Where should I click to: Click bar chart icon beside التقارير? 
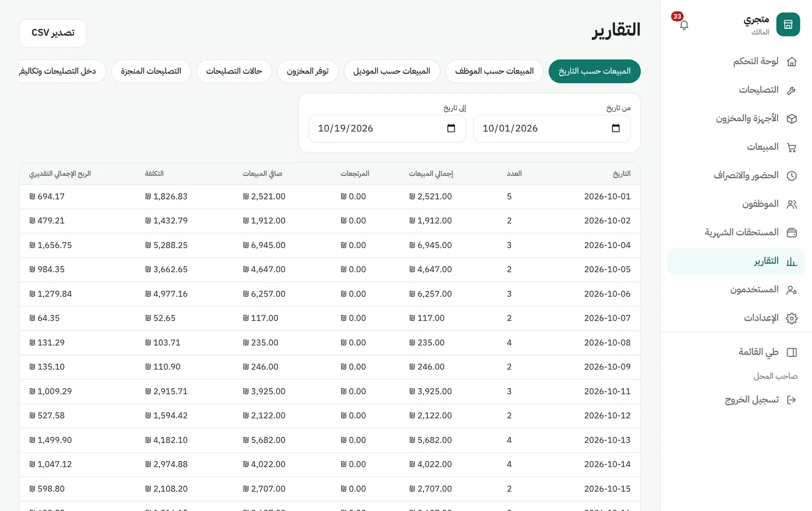791,261
